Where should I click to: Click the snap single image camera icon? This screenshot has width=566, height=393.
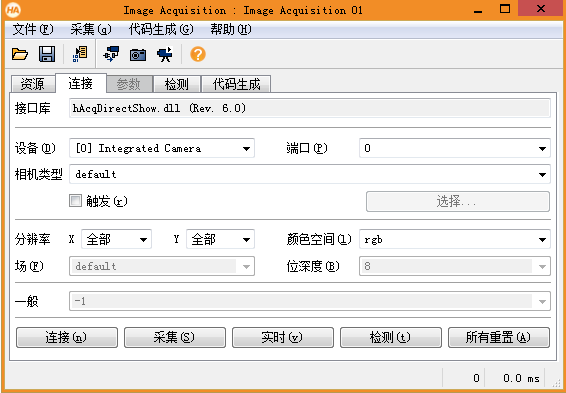click(138, 54)
